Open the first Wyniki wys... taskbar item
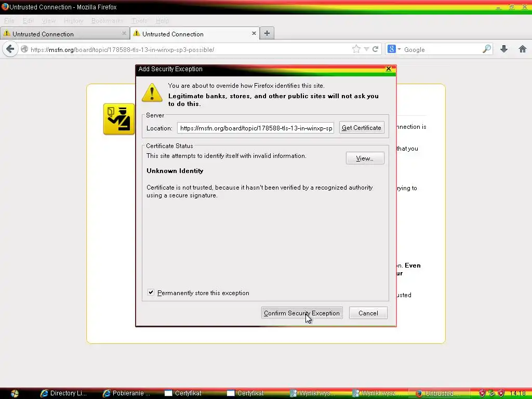Screen dimensions: 532x399 click(313, 393)
